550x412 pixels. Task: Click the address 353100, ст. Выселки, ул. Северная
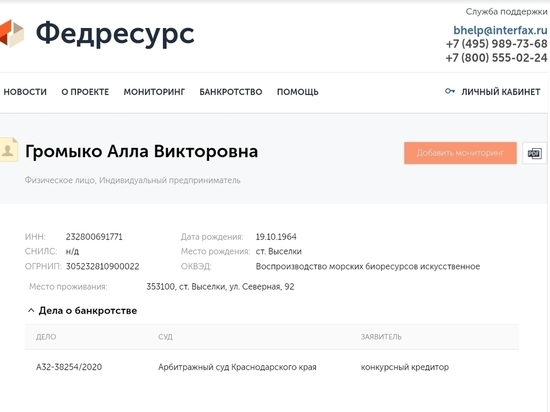pos(220,287)
